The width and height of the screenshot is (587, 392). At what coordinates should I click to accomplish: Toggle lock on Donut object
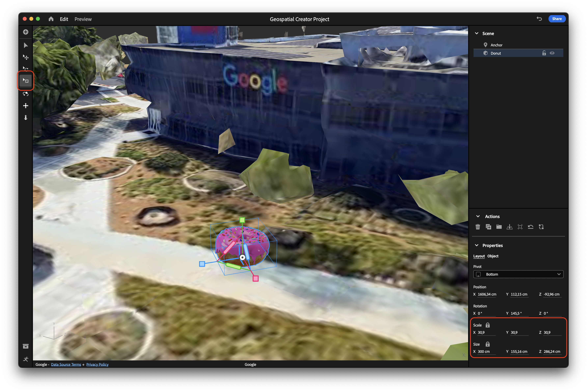544,53
